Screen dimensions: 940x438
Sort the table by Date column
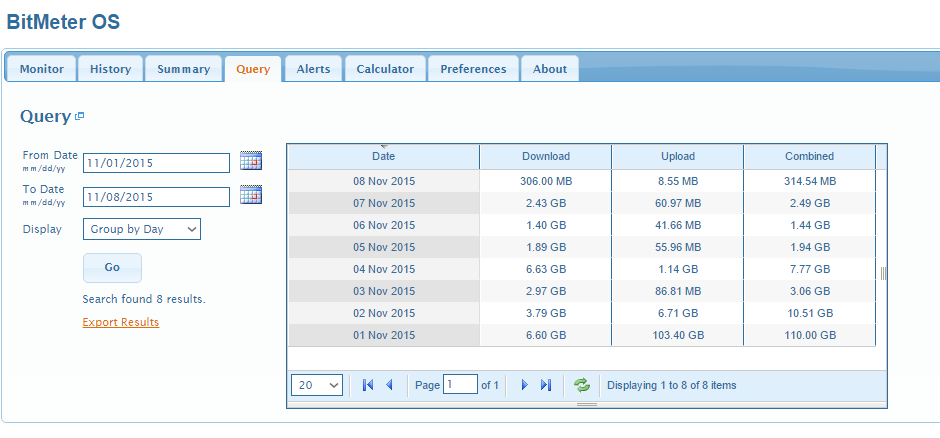(383, 157)
